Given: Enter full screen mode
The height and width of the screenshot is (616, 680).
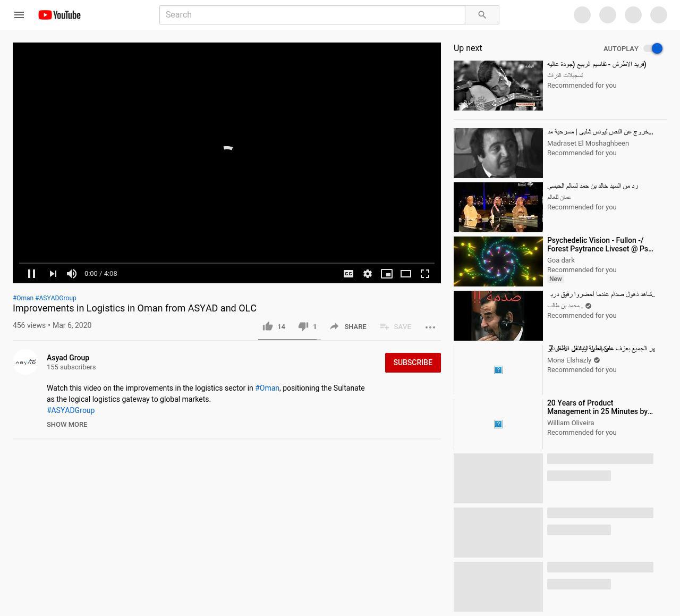Looking at the screenshot, I should click(x=425, y=274).
